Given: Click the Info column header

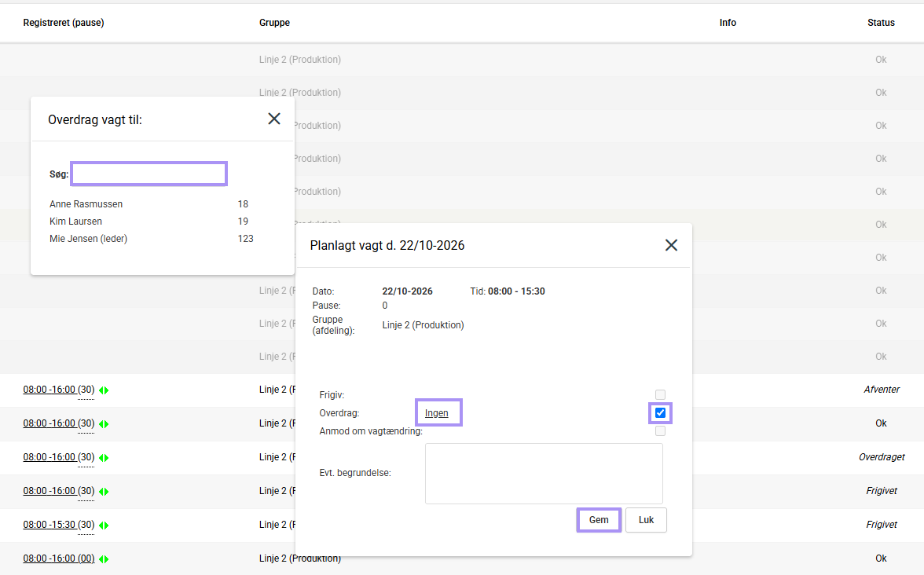Looking at the screenshot, I should [x=728, y=22].
